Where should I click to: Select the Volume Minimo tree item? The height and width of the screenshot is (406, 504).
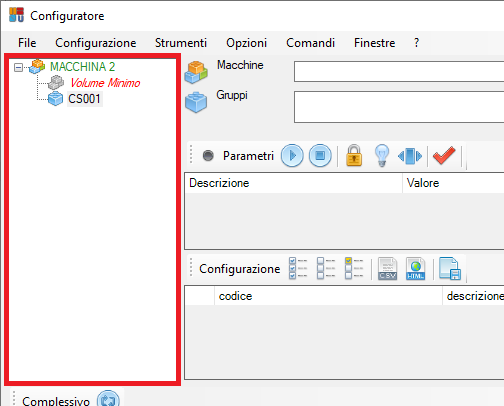point(105,83)
